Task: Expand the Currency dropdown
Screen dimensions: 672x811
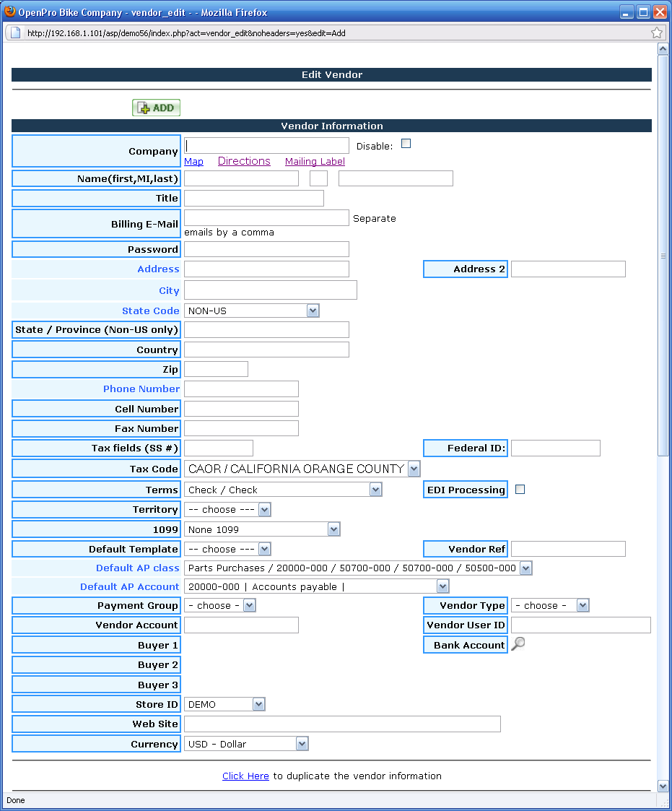Action: point(246,744)
